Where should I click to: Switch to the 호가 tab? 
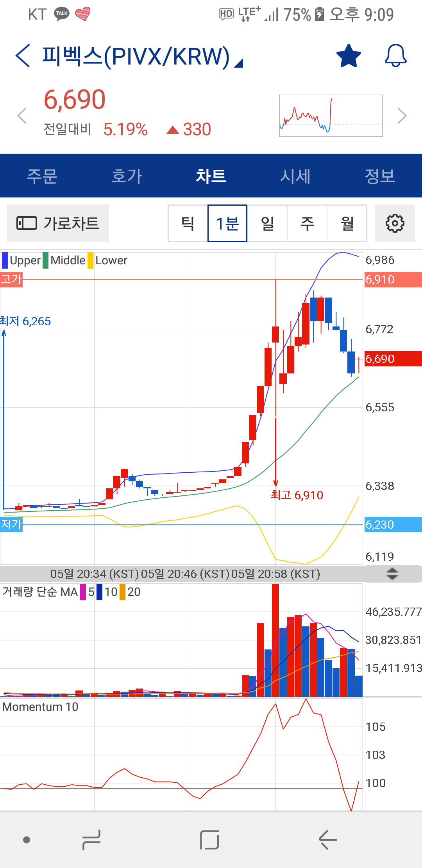[x=127, y=176]
